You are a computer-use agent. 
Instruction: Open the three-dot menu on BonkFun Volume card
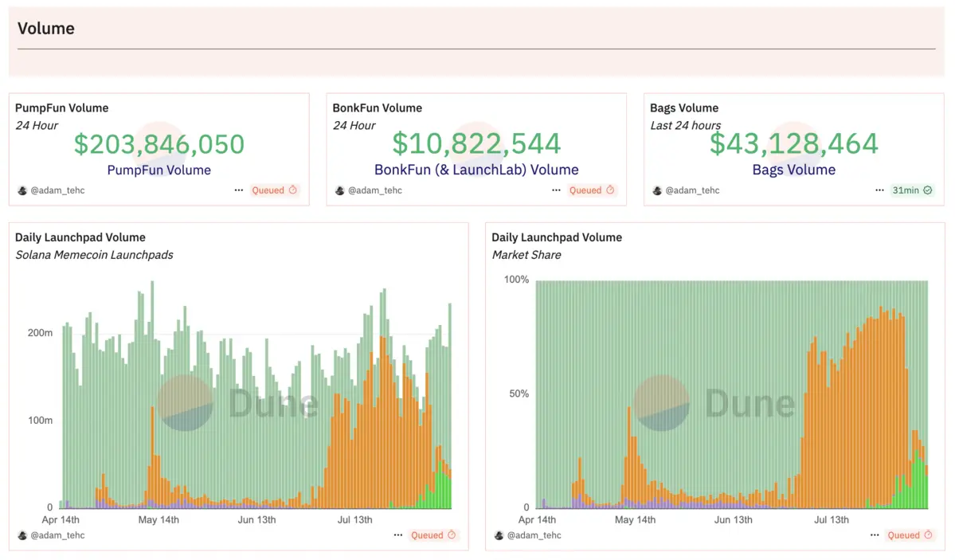coord(556,190)
